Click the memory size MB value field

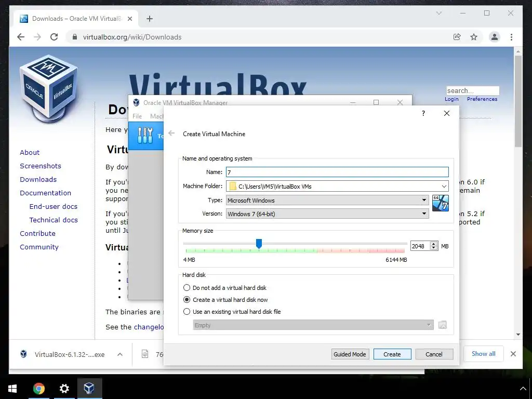tap(420, 246)
